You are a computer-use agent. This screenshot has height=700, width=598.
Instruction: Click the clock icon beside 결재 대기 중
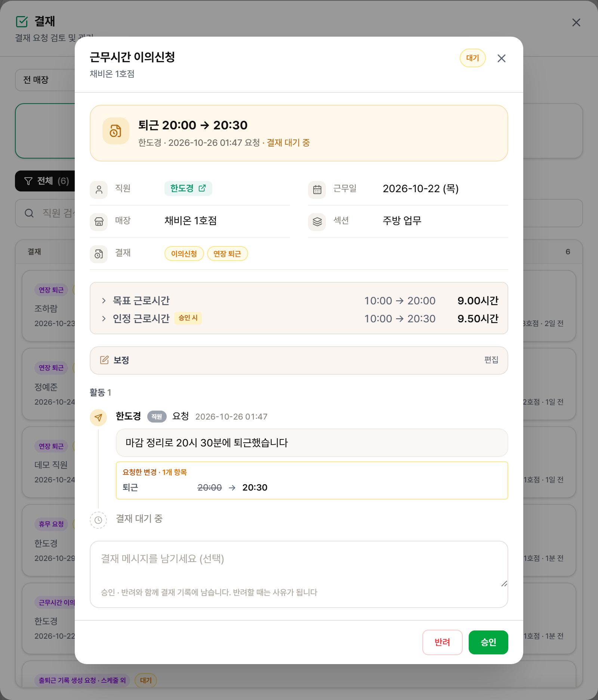[x=98, y=520]
